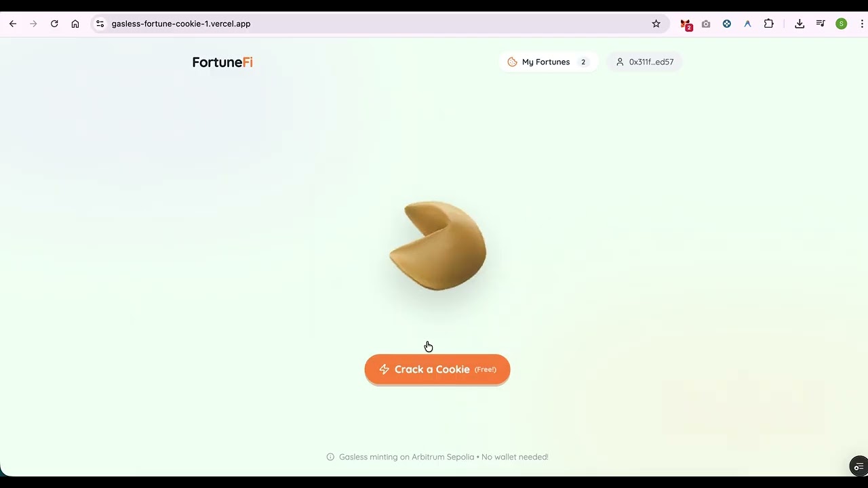The width and height of the screenshot is (868, 488).
Task: Open the Extensions puzzle piece menu
Action: click(768, 24)
